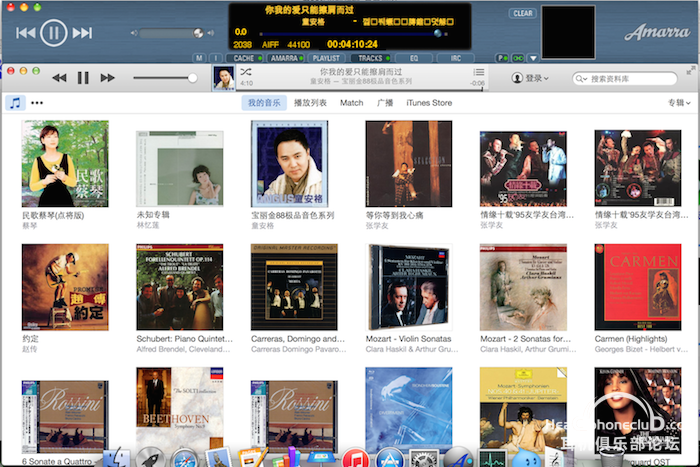Select the Music library note icon
The image size is (700, 467).
click(x=15, y=103)
